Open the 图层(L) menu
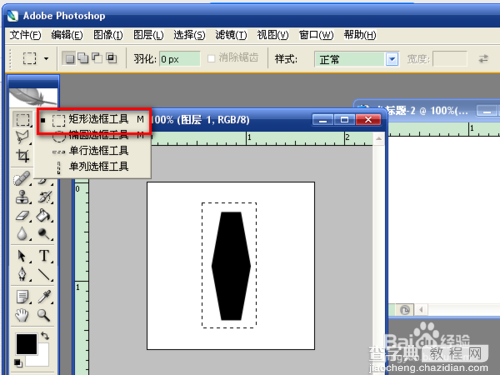Image resolution: width=500 pixels, height=375 pixels. (x=148, y=35)
